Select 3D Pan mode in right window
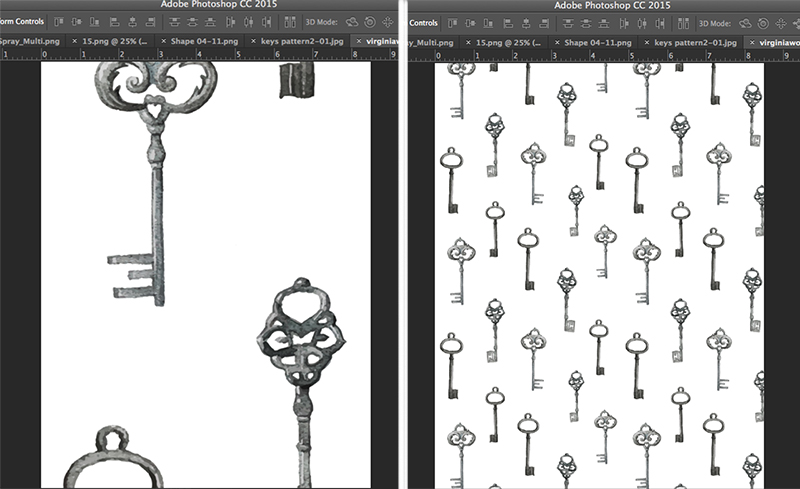 (x=781, y=23)
